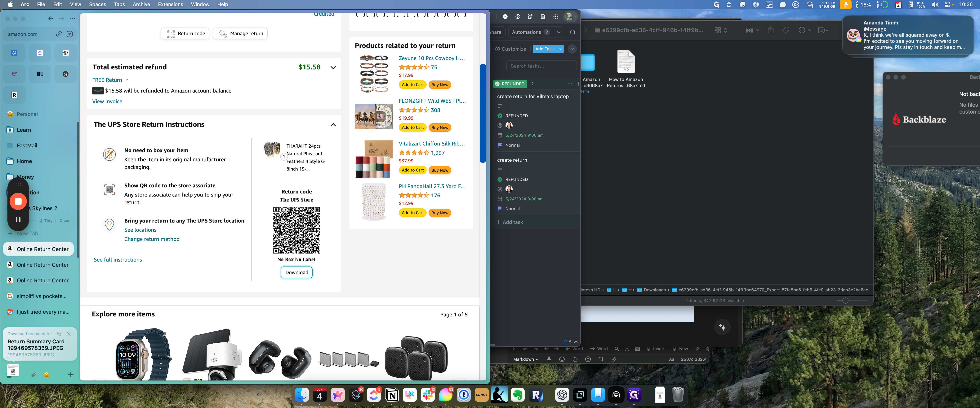Open the Archive menu

tap(141, 4)
